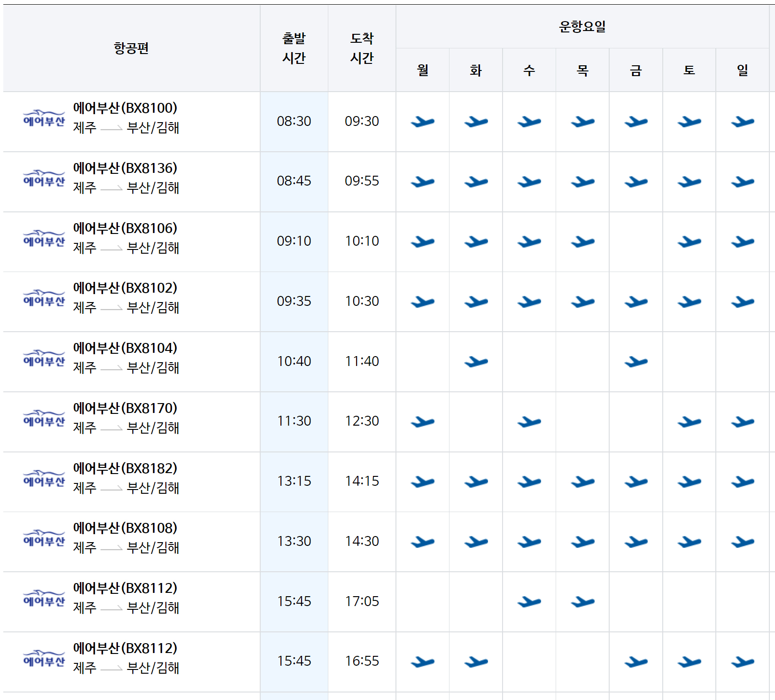The image size is (775, 700).
Task: Click the Wednesday (수) plane icon for BX8136
Action: tap(529, 181)
